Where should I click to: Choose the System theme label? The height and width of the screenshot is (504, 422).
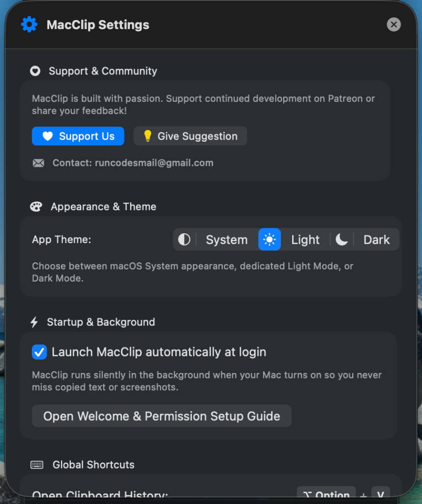coord(227,240)
